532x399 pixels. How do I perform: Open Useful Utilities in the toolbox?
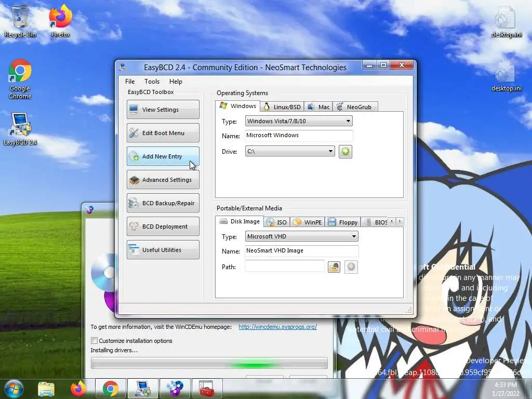(163, 250)
